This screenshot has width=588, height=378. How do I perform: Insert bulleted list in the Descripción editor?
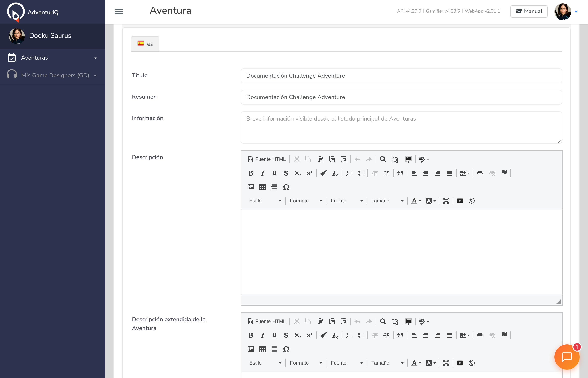coord(361,173)
